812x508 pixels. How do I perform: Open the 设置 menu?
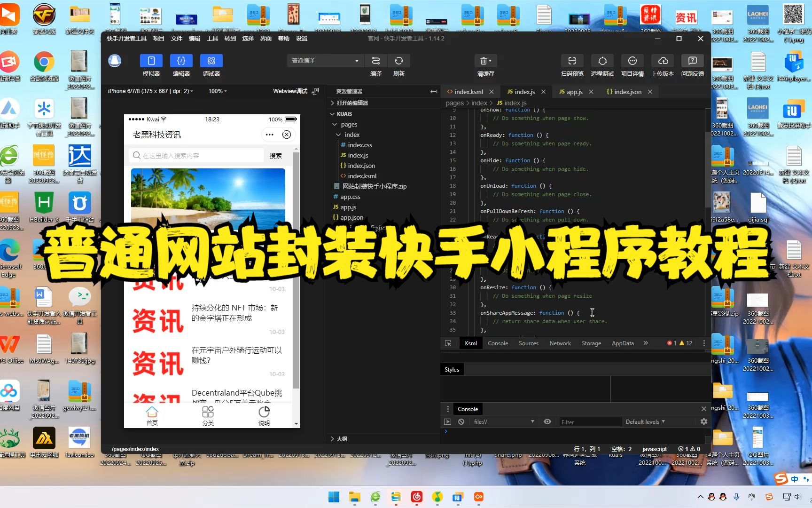click(x=302, y=39)
